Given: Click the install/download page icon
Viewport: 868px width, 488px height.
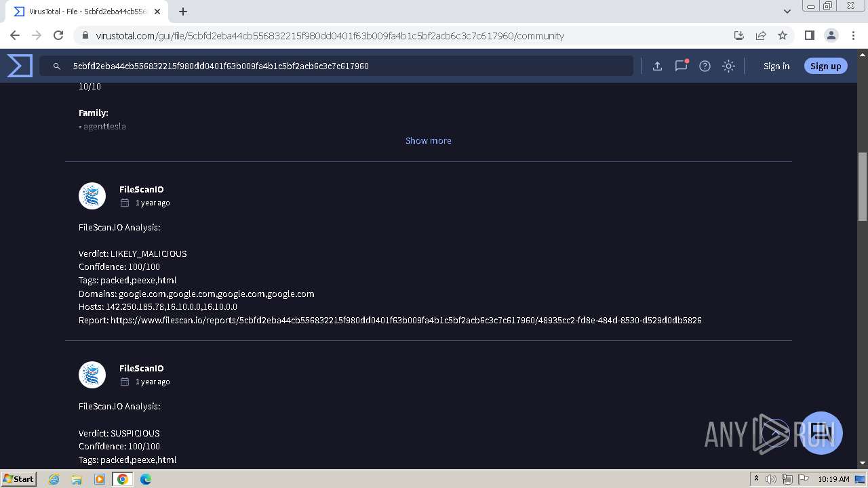Looking at the screenshot, I should point(739,35).
